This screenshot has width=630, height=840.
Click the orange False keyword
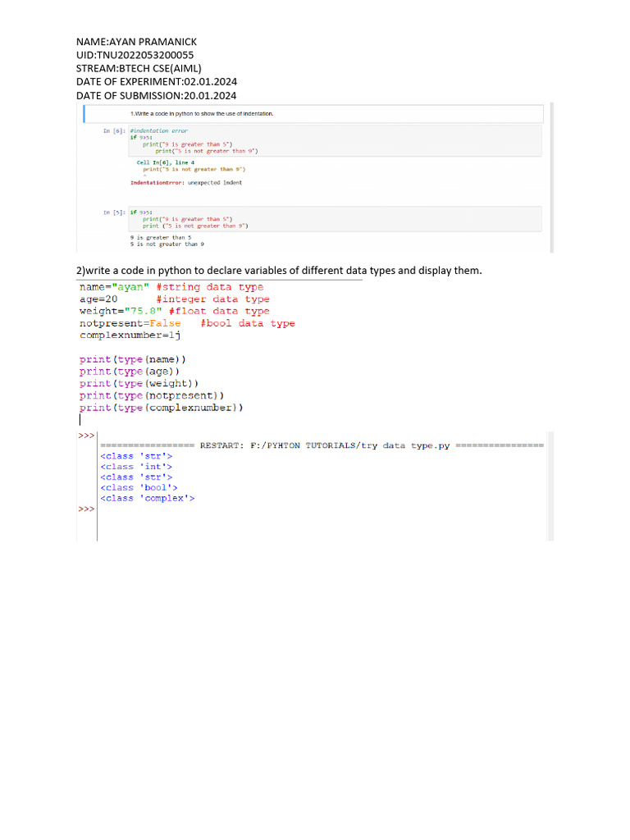(164, 323)
